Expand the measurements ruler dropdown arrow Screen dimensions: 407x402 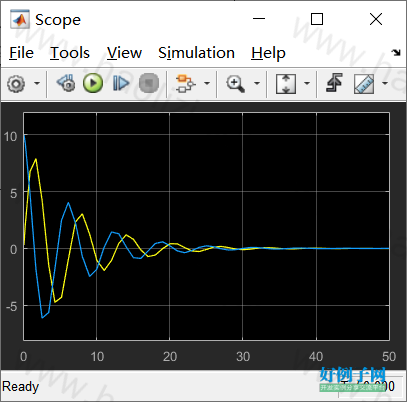pyautogui.click(x=385, y=83)
